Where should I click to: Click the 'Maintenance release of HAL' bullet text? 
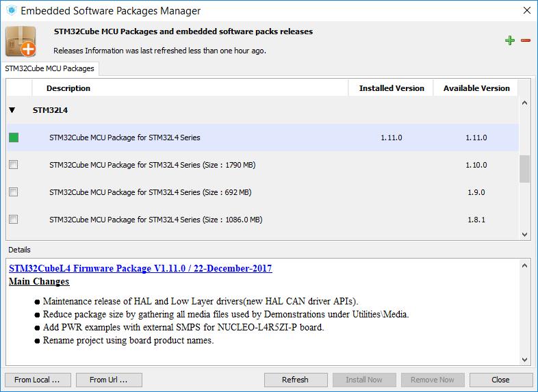point(201,301)
